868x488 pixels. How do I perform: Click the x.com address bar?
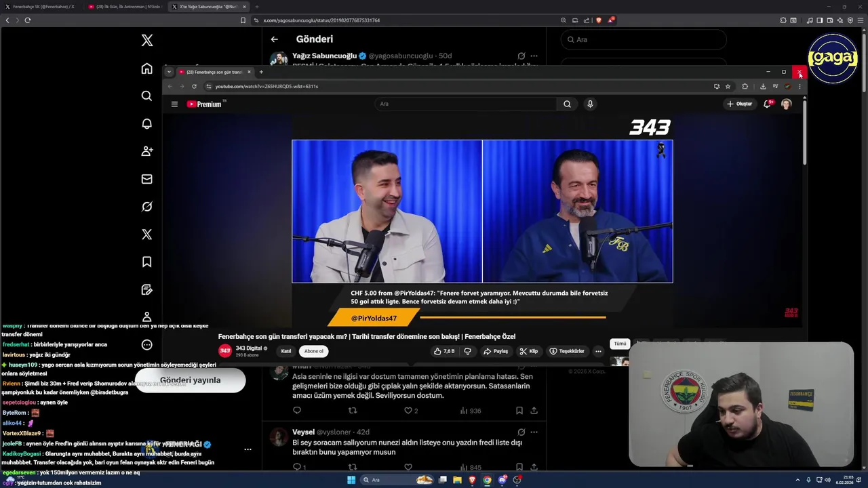pos(407,20)
